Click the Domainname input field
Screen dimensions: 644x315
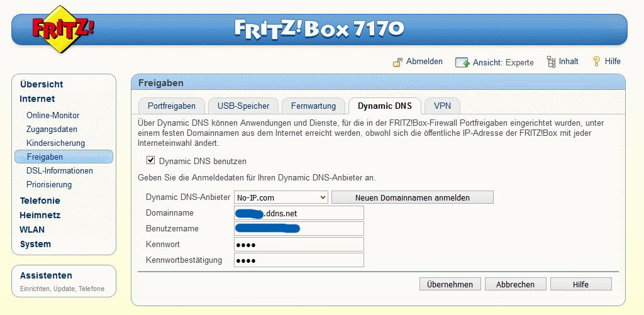pos(299,213)
